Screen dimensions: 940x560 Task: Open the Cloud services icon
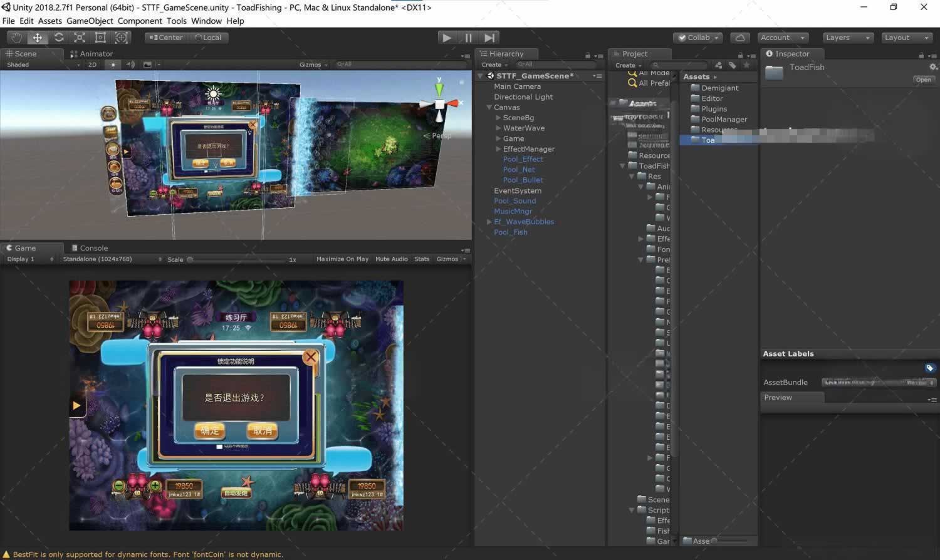coord(739,38)
